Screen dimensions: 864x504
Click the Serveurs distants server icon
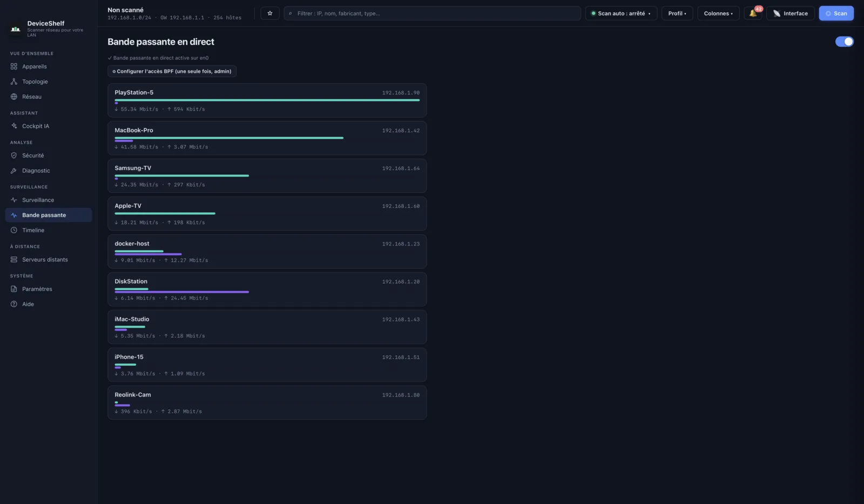[x=14, y=260]
